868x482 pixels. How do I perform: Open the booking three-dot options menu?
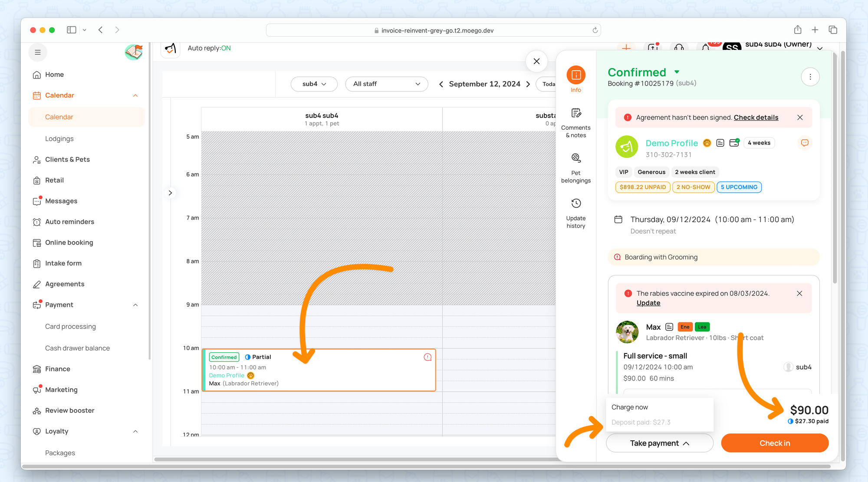tap(810, 77)
